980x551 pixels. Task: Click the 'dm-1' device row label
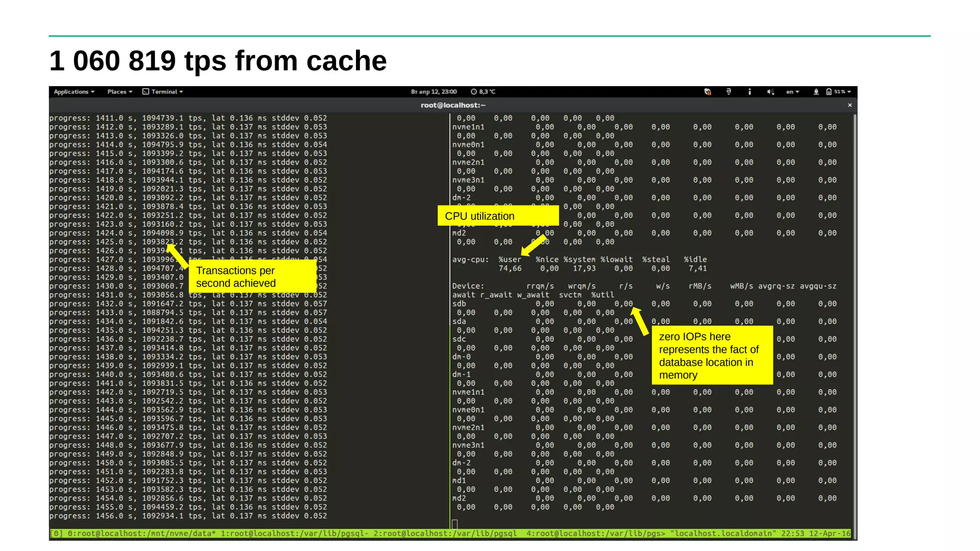tap(461, 375)
